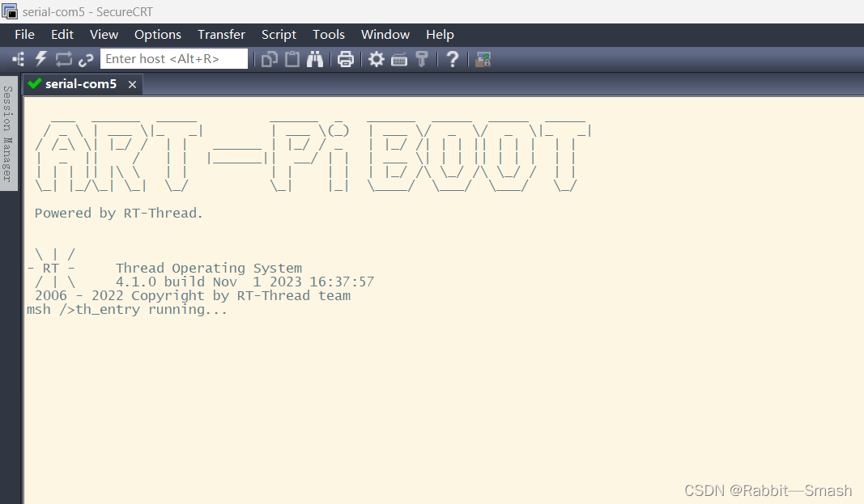Open the Window menu

coord(385,35)
